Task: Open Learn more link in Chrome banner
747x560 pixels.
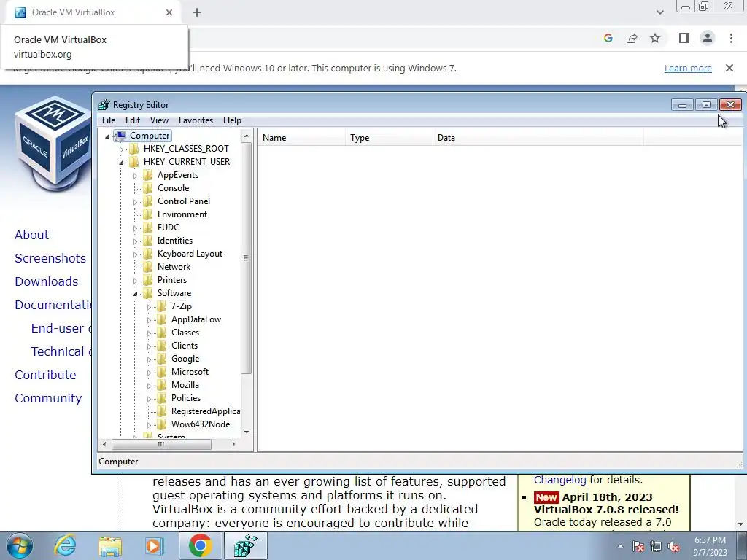Action: (688, 68)
